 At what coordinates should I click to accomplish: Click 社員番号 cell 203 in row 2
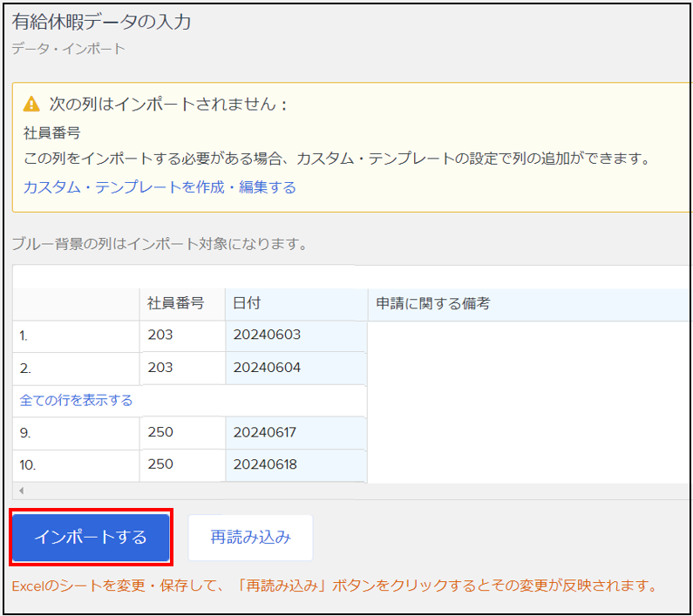point(182,368)
